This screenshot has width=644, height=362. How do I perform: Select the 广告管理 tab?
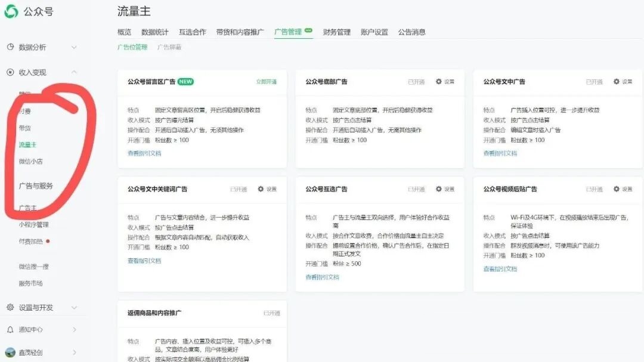pos(288,32)
